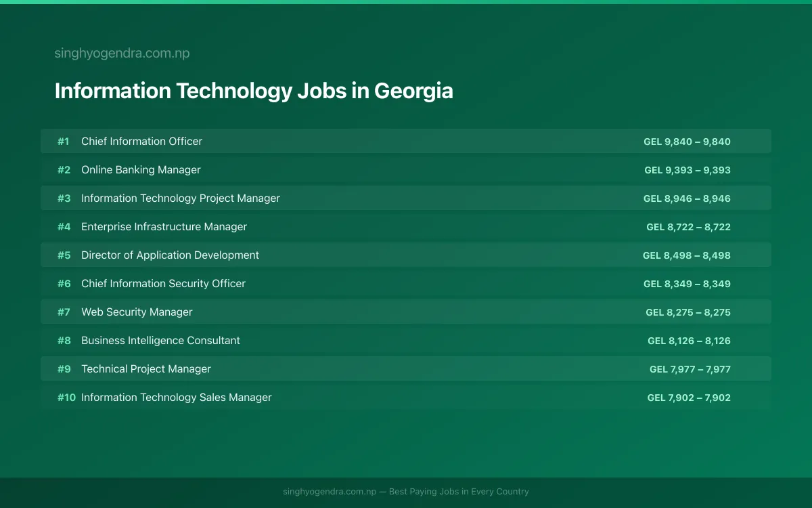The image size is (812, 508).
Task: Select the salary GEL 7,902 – 7,902
Action: [x=689, y=398]
